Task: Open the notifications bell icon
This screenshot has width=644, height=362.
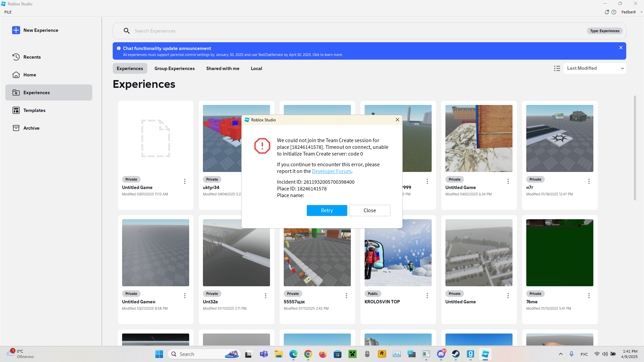Action: tap(606, 12)
